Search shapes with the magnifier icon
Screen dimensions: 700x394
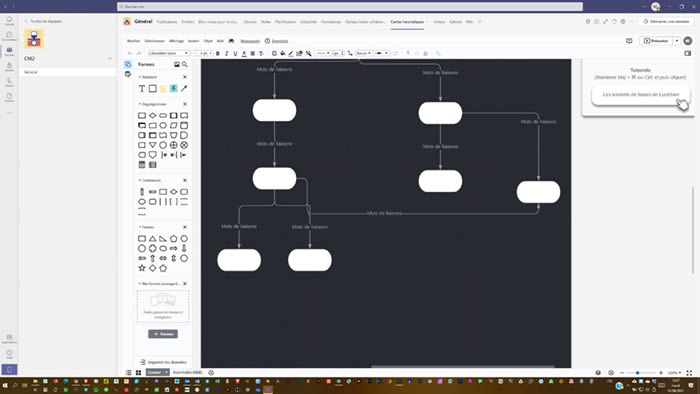(x=184, y=65)
